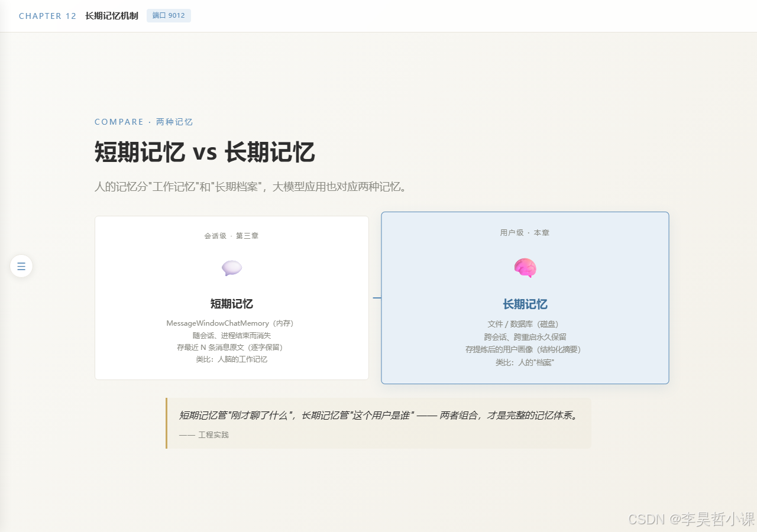Click the 端口 9012 badge

coord(169,15)
